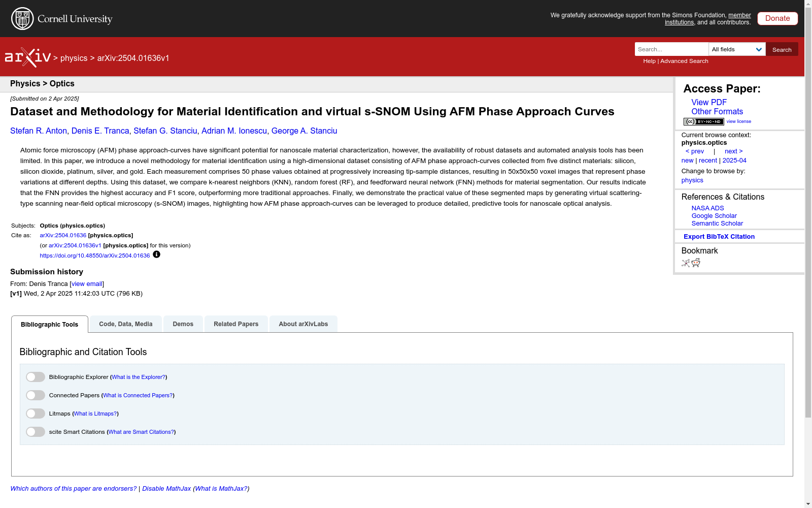This screenshot has height=508, width=812.
Task: Open author Stefan R. Anton
Action: [x=39, y=131]
